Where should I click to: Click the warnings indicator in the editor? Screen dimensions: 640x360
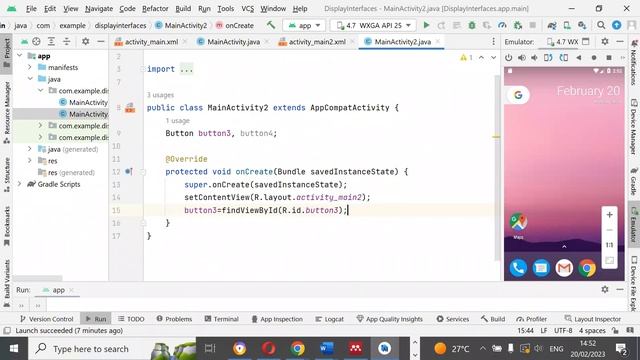(x=466, y=58)
